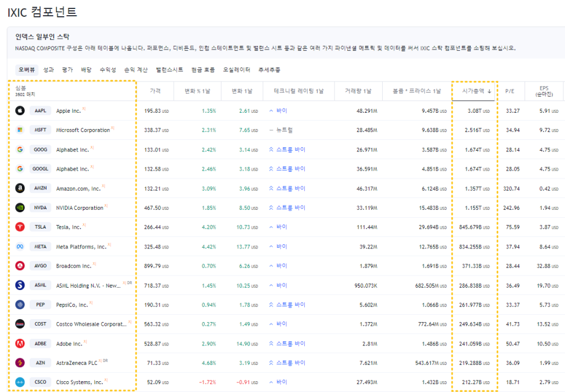Open the 평가 tab
This screenshot has width=565, height=392.
68,70
